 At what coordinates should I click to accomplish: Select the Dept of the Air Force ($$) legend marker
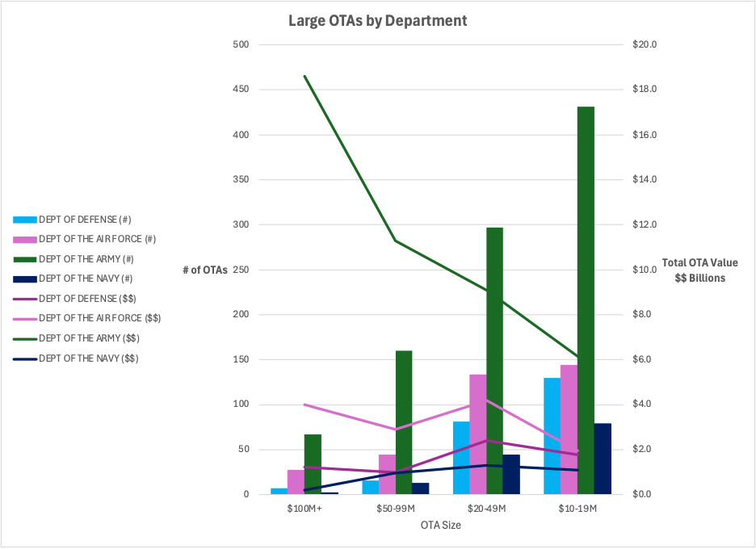(x=23, y=318)
